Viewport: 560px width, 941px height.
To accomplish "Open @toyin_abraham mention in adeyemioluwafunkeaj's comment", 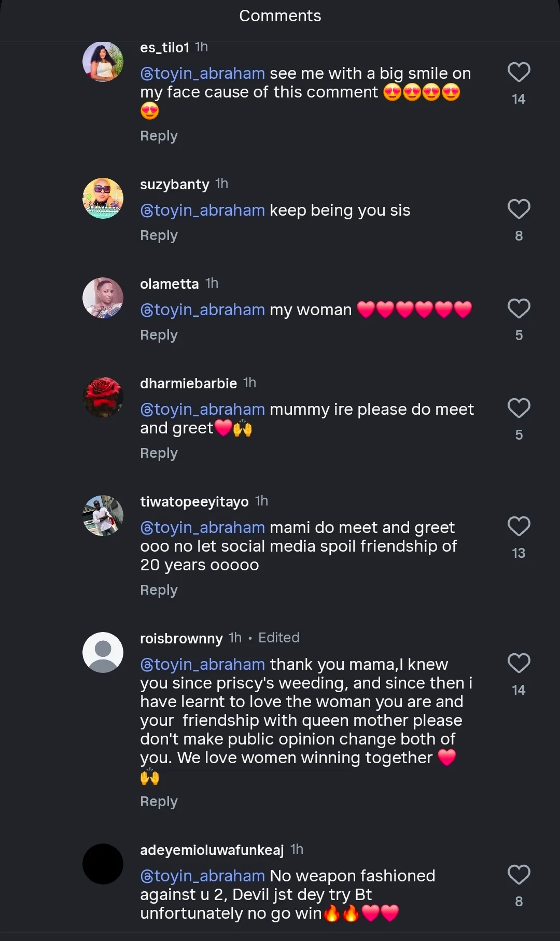I will click(203, 876).
